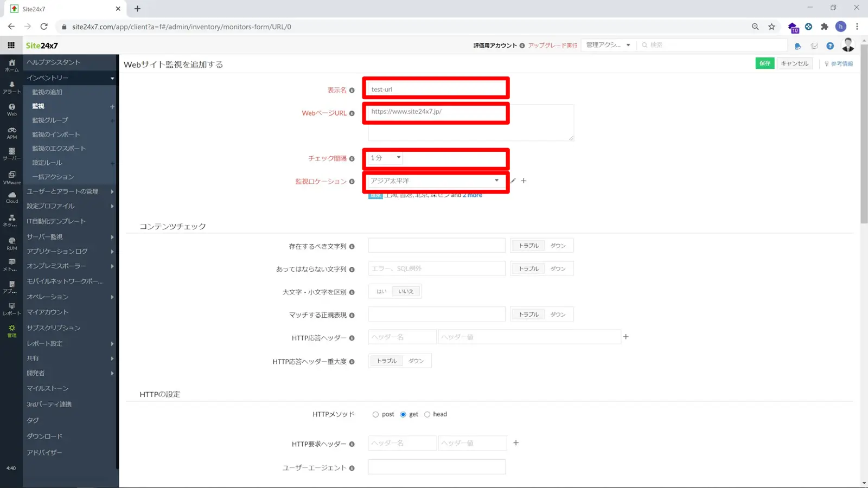Click the pencil edit icon beside monitoring location
The height and width of the screenshot is (488, 868).
[x=513, y=181]
